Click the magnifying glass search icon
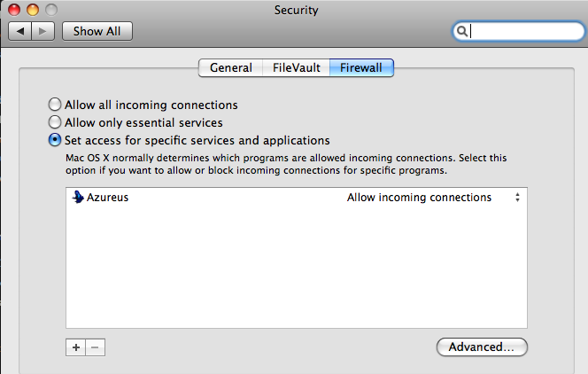588x374 pixels. 462,31
